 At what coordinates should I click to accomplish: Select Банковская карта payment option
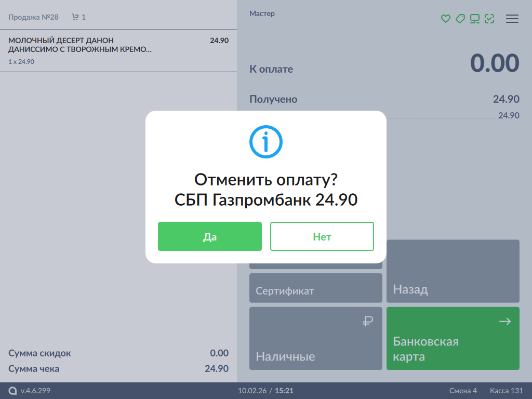point(453,338)
